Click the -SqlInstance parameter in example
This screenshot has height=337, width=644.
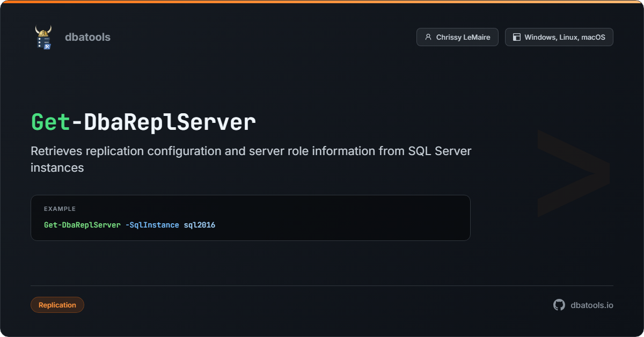(152, 225)
